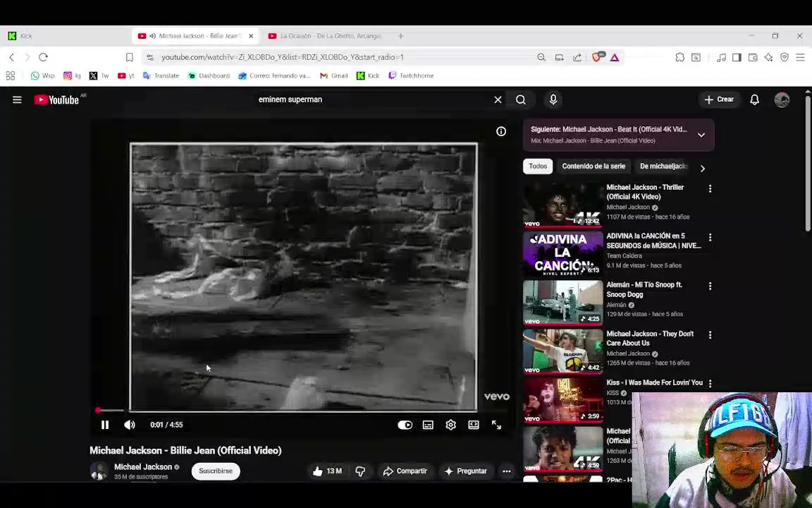
Task: Open Thriller (Official 4K Video) thumbnail
Action: coord(563,205)
